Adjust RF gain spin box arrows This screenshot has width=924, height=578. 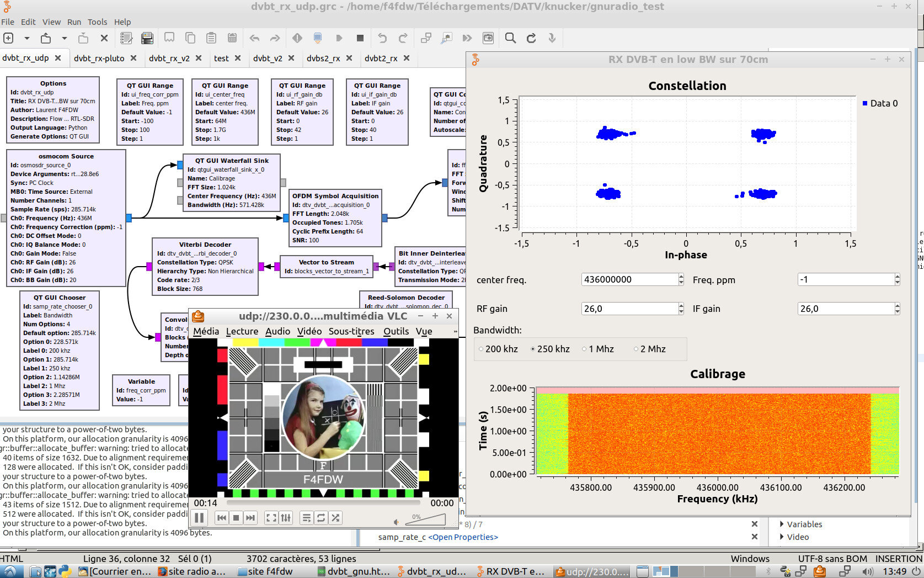[681, 309]
